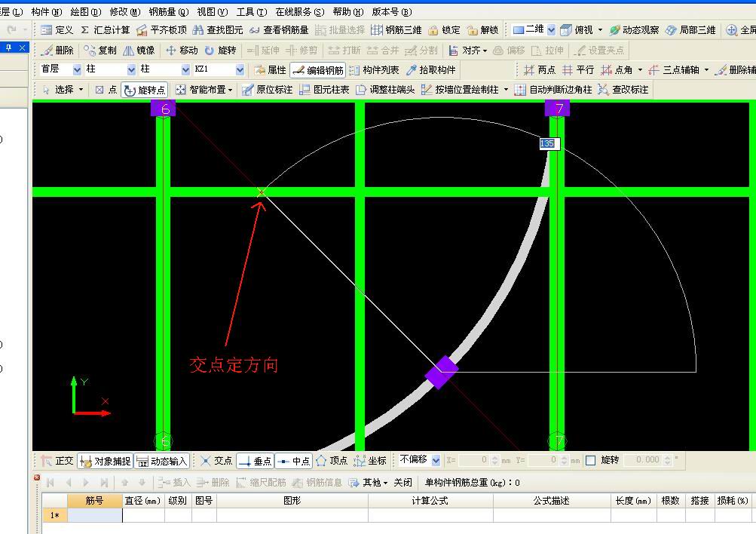
Task: Select the 旋转 rotate tool
Action: (x=220, y=51)
